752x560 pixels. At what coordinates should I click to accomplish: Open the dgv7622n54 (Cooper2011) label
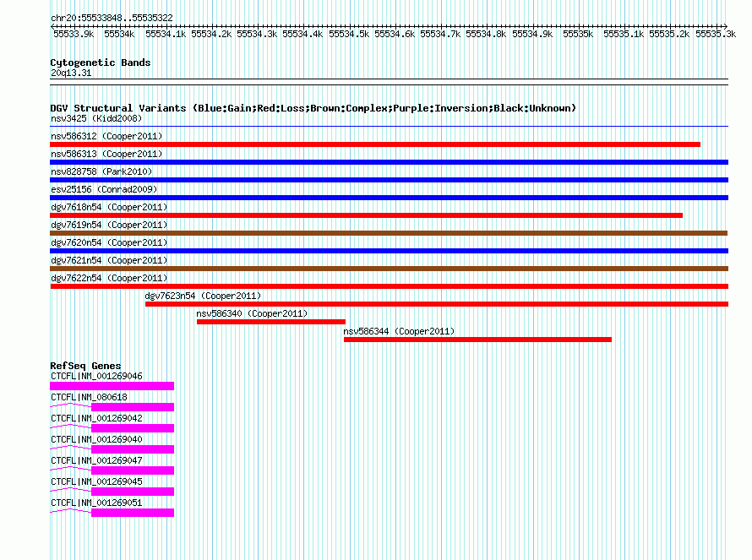109,278
